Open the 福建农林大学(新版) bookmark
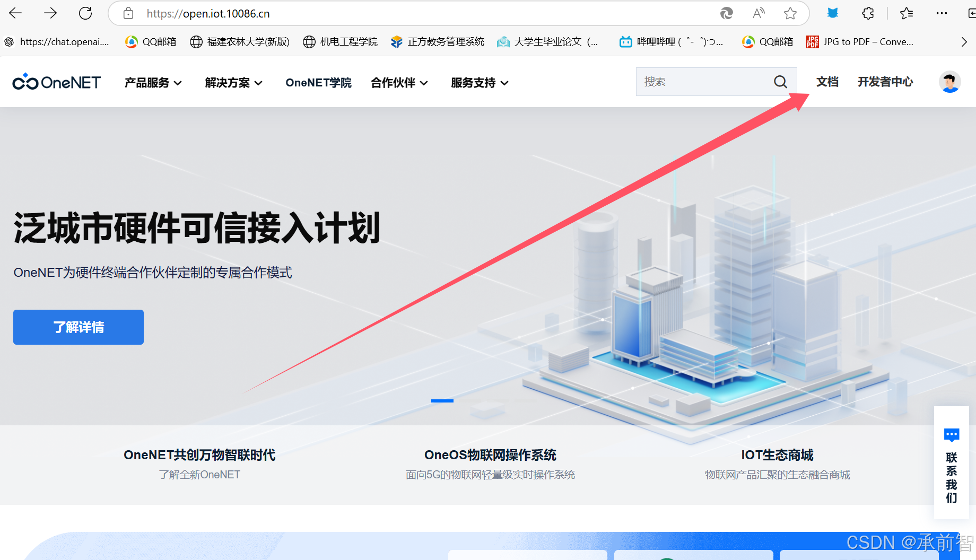 [x=240, y=42]
